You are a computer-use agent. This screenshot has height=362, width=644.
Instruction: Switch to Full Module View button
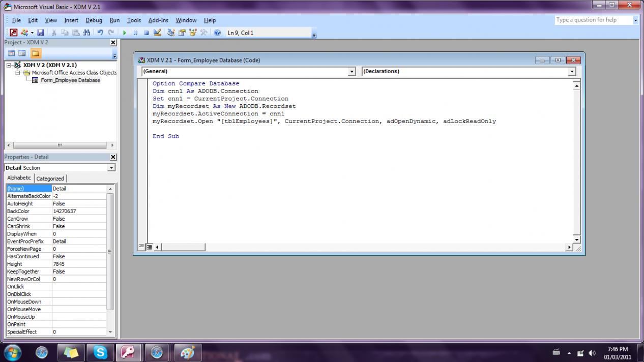(x=150, y=247)
